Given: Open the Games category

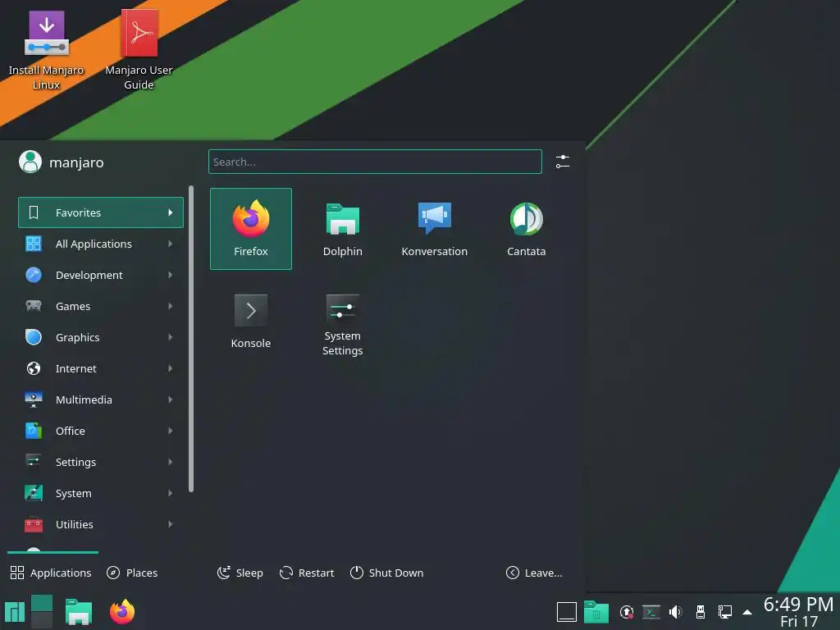Looking at the screenshot, I should click(101, 306).
